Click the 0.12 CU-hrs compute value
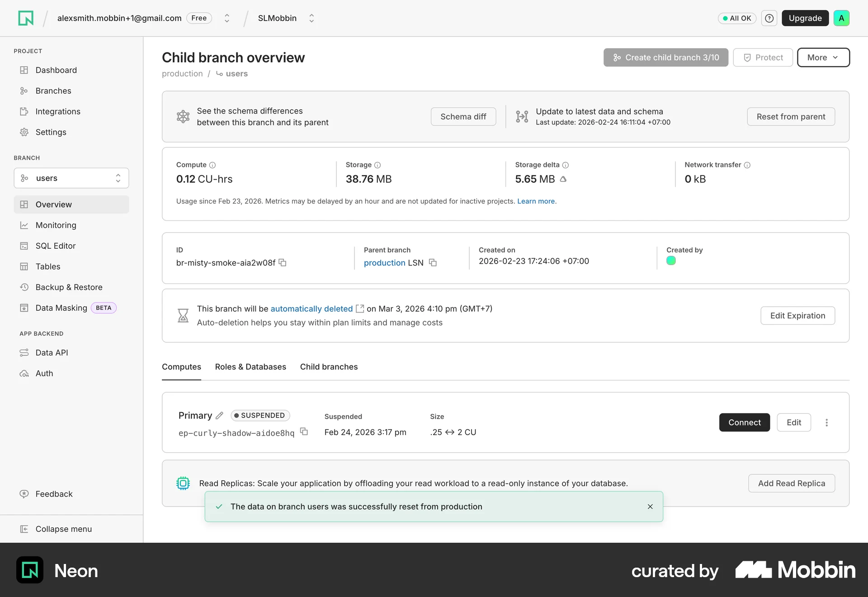The image size is (868, 597). point(204,179)
